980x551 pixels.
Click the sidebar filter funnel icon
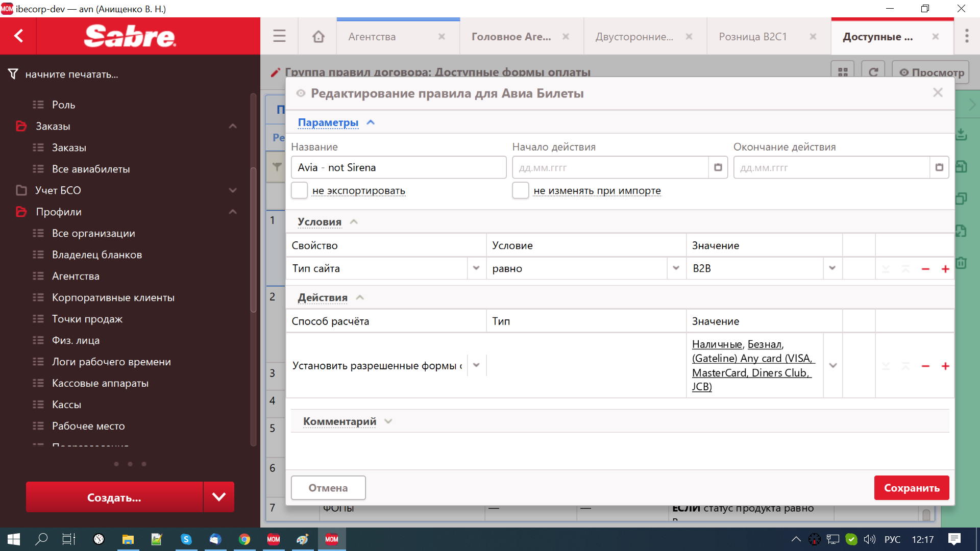click(14, 74)
